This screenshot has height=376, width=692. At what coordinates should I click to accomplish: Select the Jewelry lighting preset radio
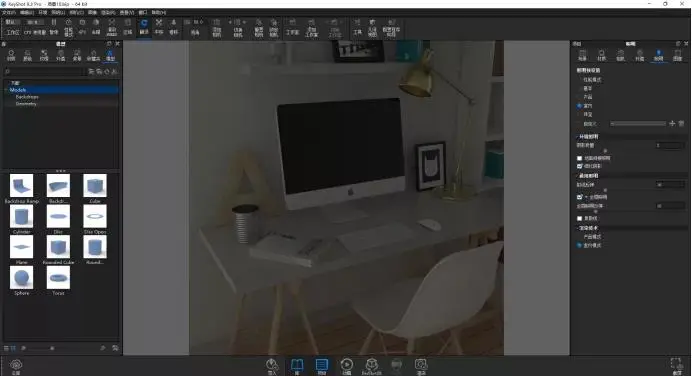point(579,114)
